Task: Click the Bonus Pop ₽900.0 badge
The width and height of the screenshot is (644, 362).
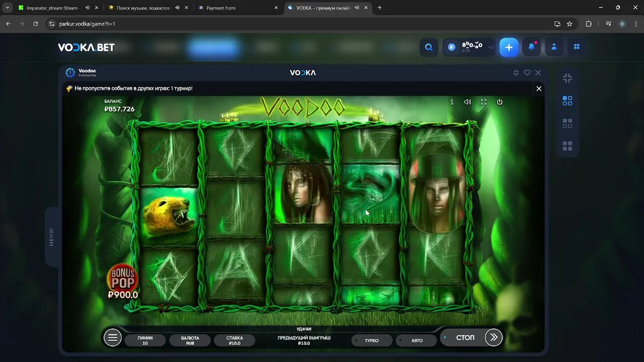Action: [123, 282]
